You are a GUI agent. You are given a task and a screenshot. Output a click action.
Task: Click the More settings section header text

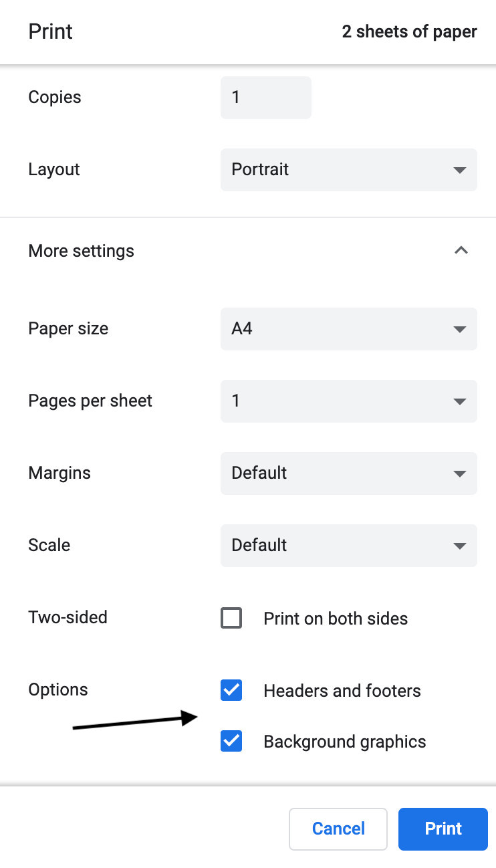tap(81, 251)
